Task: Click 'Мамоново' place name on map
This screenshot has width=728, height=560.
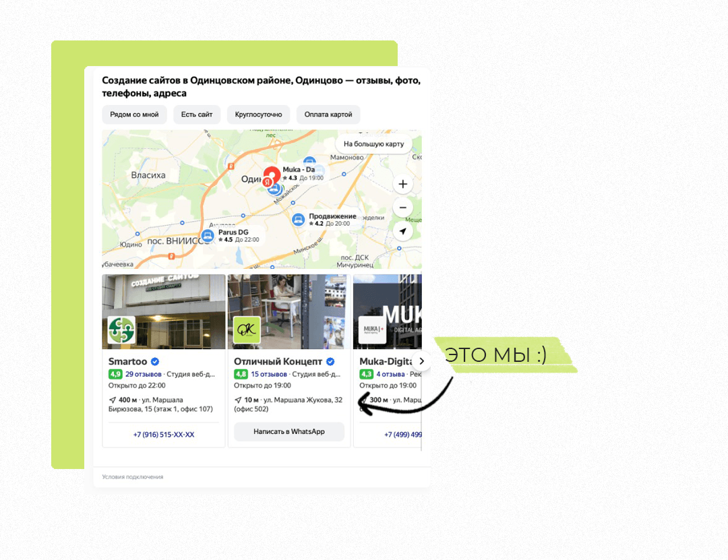Action: (x=347, y=158)
